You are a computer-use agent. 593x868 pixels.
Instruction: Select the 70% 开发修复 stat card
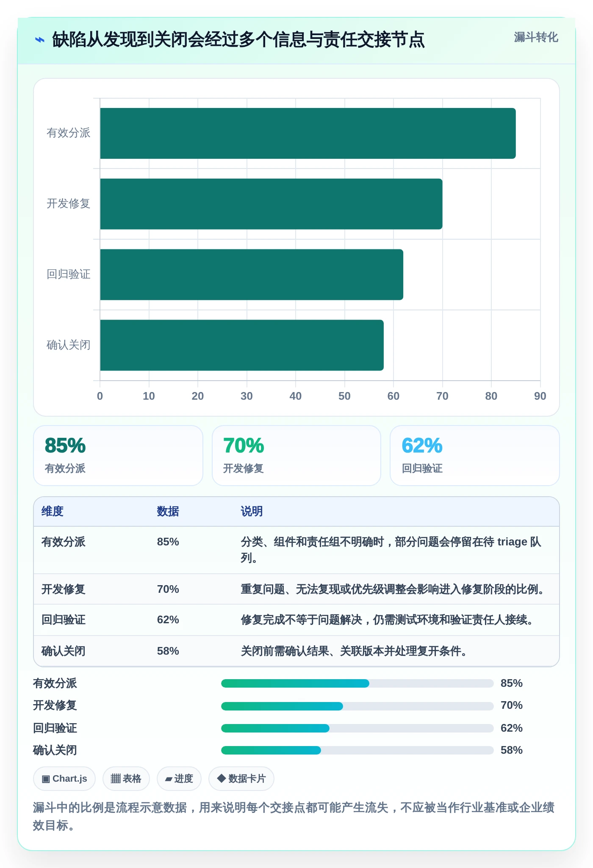[296, 455]
